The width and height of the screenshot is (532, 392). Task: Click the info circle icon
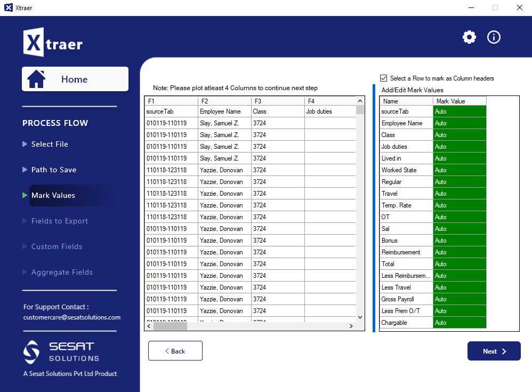(494, 37)
